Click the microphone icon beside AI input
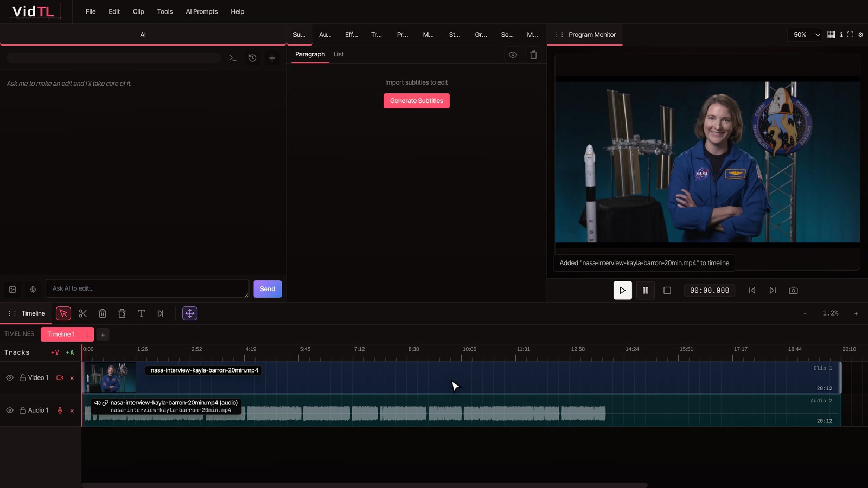 [33, 290]
